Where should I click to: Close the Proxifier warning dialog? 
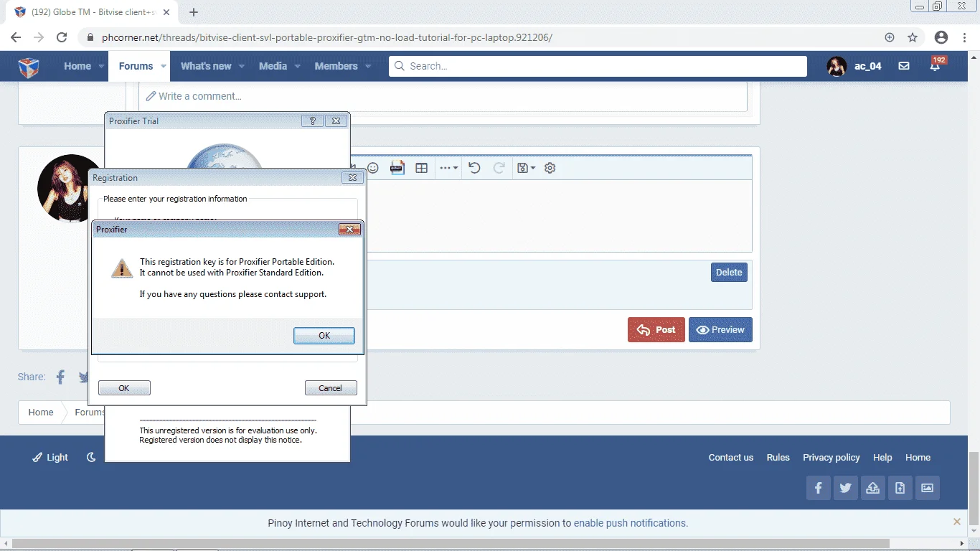[349, 230]
